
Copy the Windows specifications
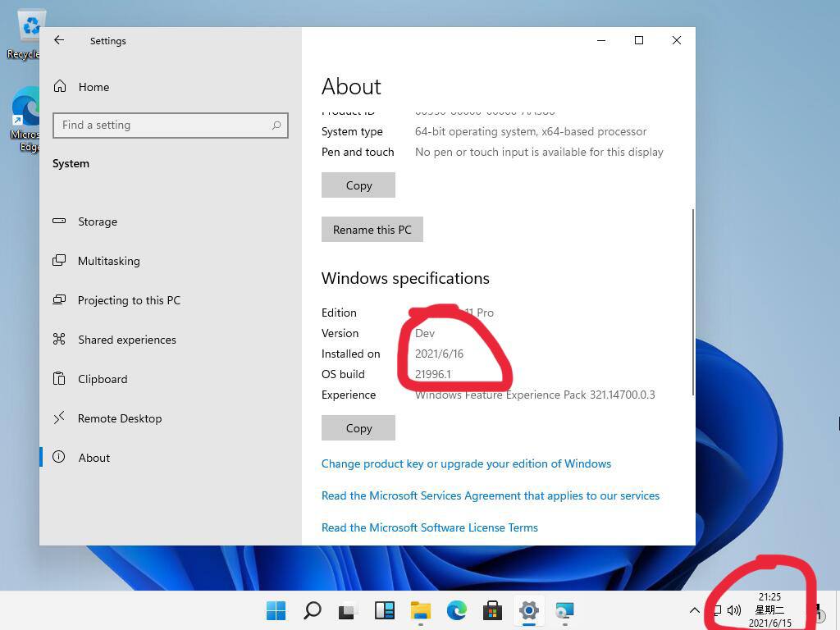[x=358, y=427]
